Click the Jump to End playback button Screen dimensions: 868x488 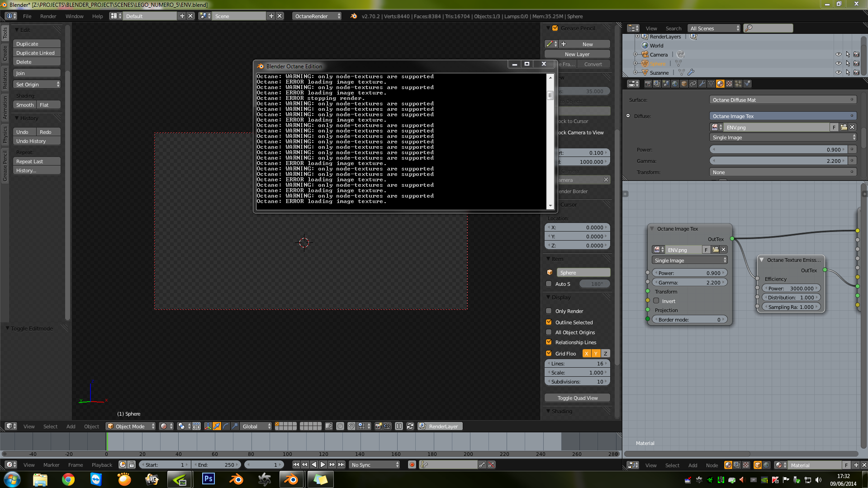pyautogui.click(x=342, y=464)
